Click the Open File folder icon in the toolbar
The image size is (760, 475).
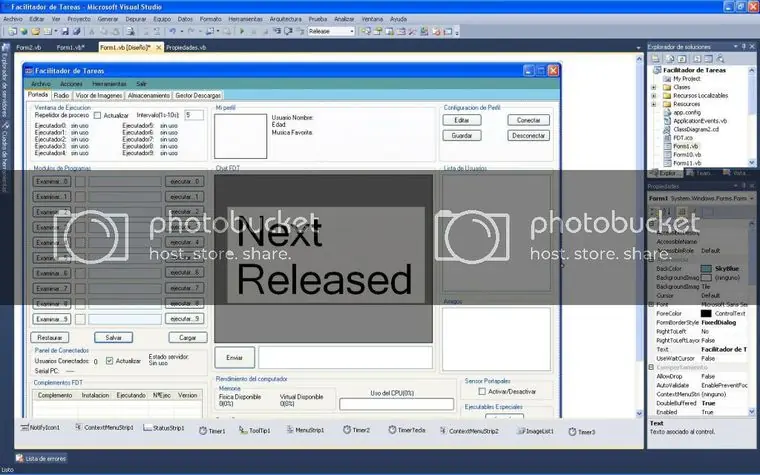click(x=35, y=32)
